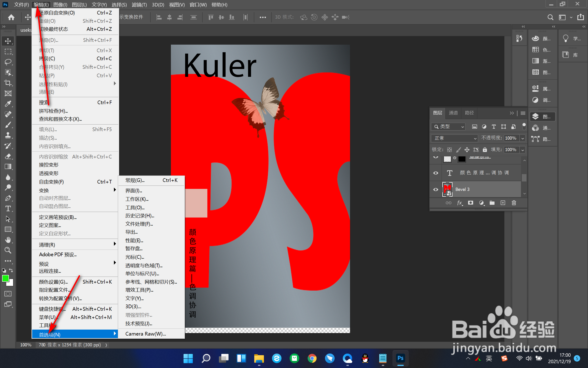Open the 常规(G) preferences entry
The height and width of the screenshot is (368, 588).
pos(151,180)
